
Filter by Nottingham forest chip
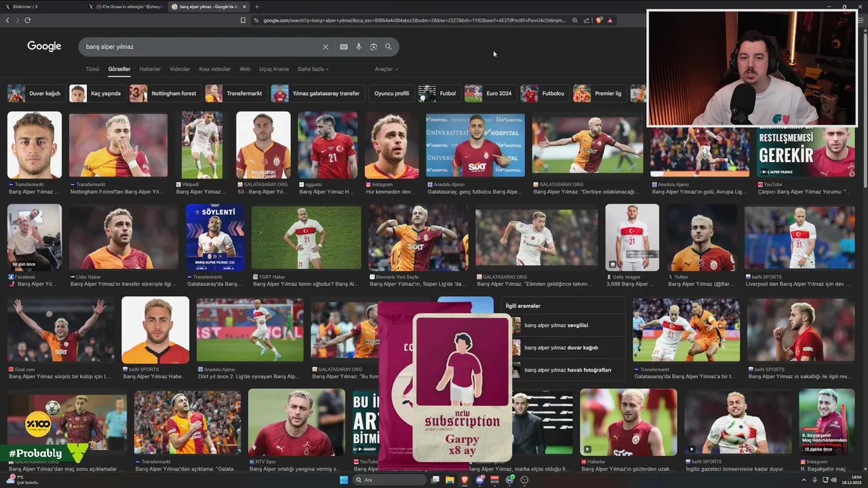(x=165, y=94)
